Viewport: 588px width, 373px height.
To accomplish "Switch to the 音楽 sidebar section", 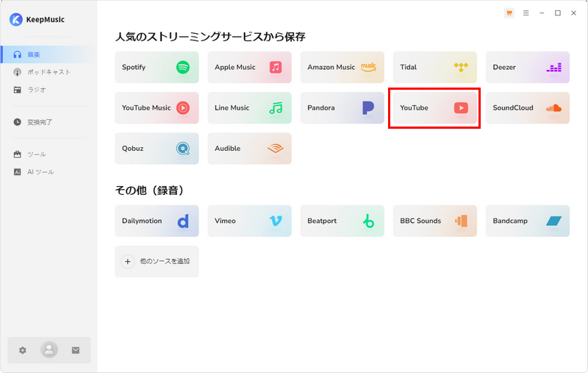I will coord(49,54).
